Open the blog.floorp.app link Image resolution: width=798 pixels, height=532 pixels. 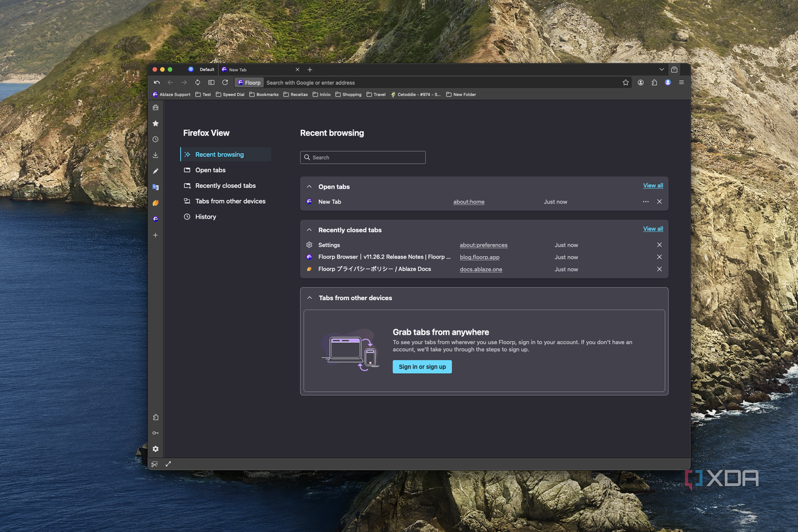point(480,257)
